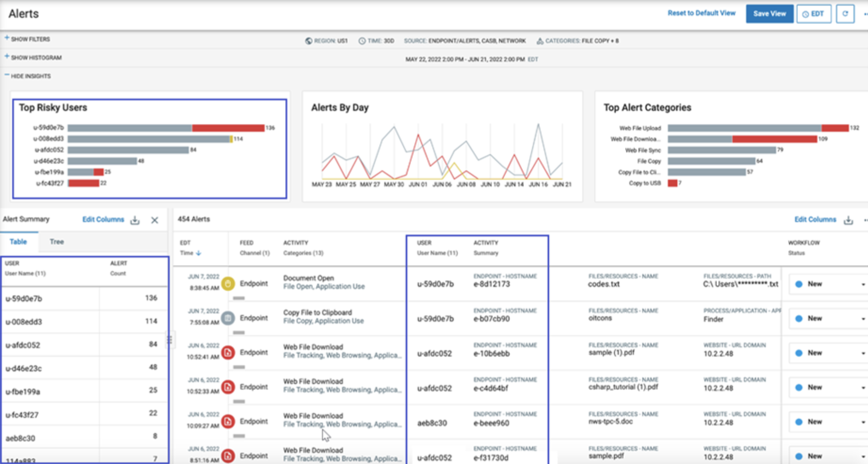Click Document Open activity title
868x464 pixels.
(x=308, y=278)
